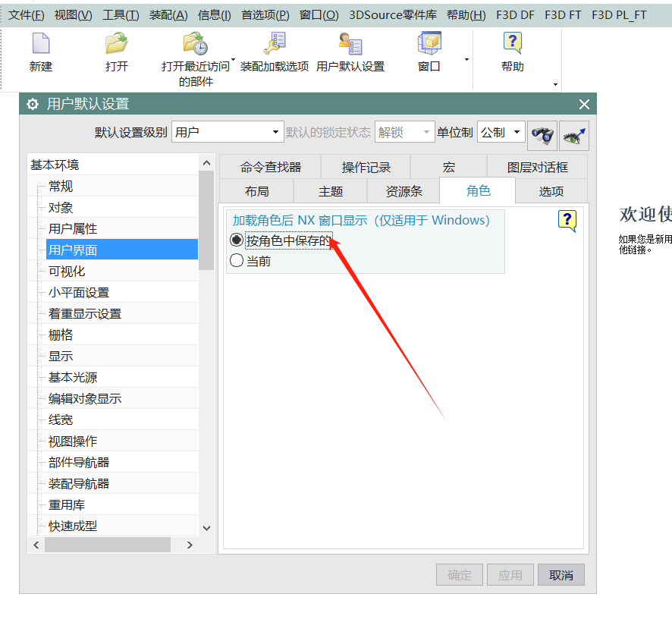The height and width of the screenshot is (641, 672).
Task: Select 部件导航器 in the tree
Action: click(79, 462)
